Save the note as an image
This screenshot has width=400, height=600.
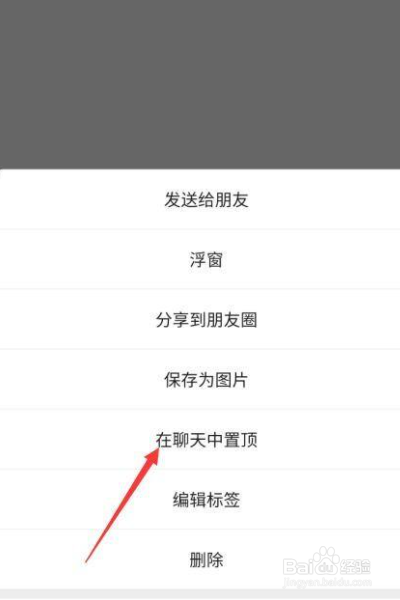click(x=200, y=379)
